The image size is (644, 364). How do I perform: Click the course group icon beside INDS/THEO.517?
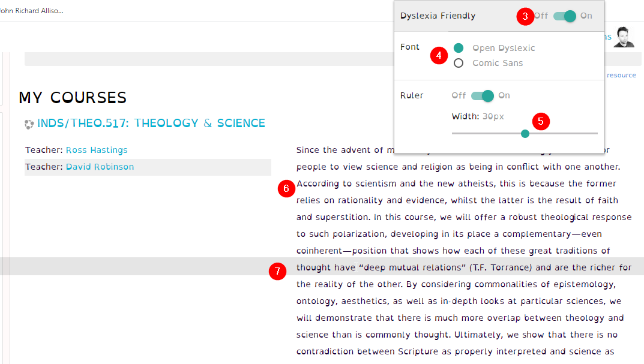point(28,123)
